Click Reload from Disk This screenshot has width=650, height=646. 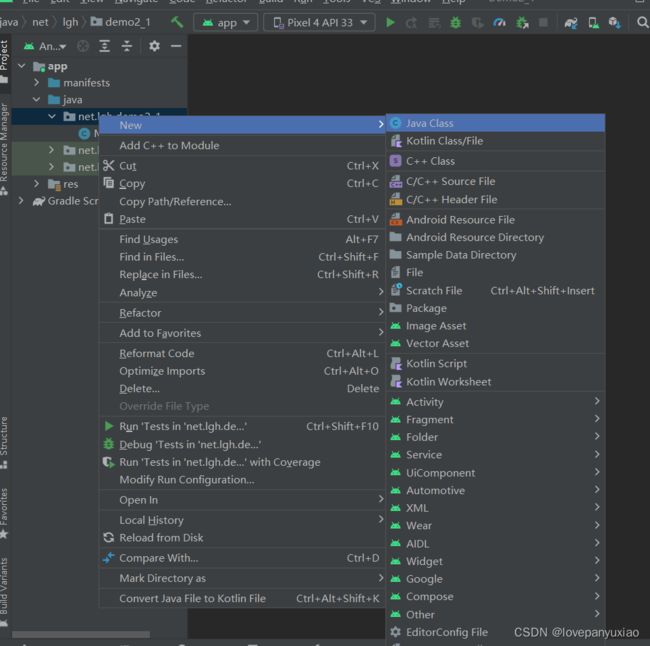click(x=243, y=538)
